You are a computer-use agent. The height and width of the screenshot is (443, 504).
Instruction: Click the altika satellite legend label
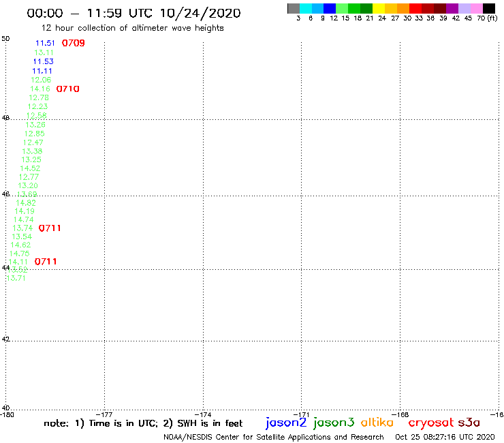tap(377, 423)
